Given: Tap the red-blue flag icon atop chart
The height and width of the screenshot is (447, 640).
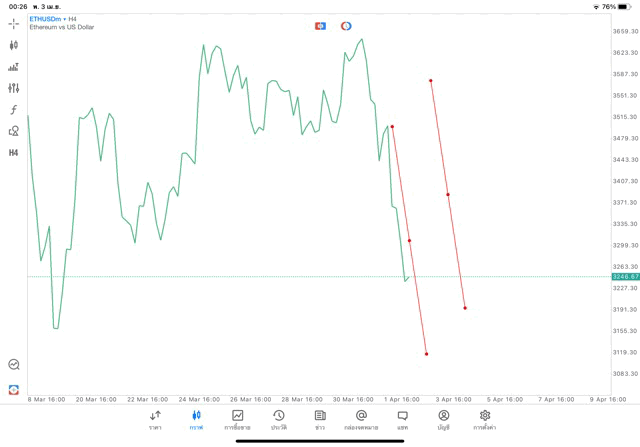Looking at the screenshot, I should [x=320, y=26].
